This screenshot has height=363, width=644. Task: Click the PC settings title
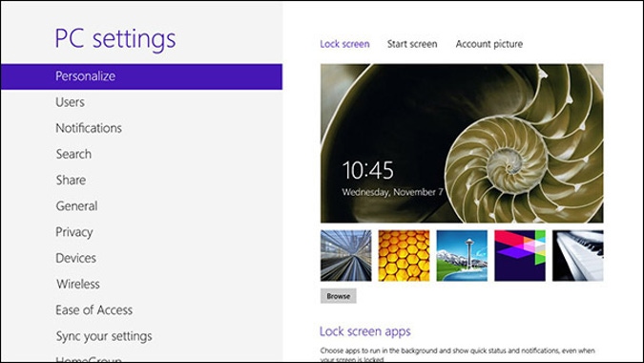point(115,39)
